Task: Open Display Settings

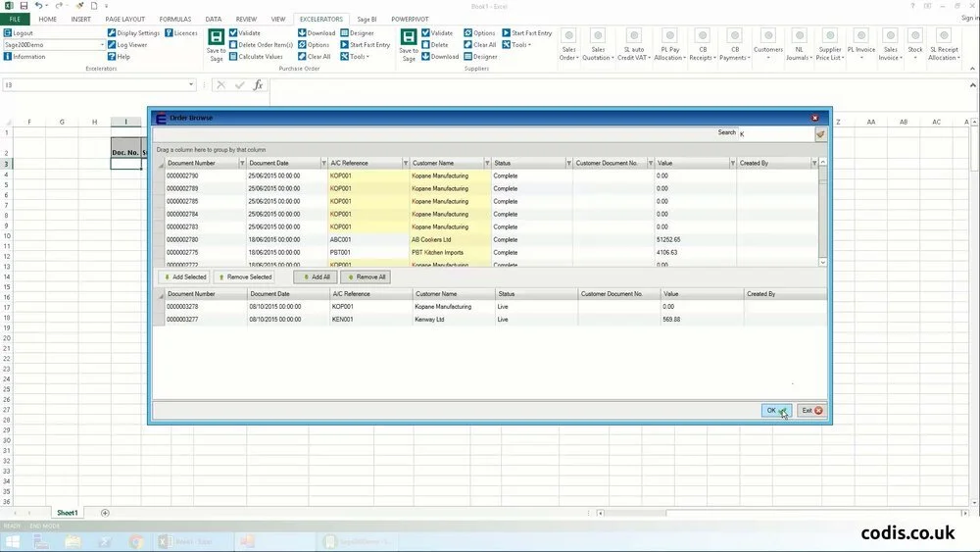Action: [x=133, y=33]
